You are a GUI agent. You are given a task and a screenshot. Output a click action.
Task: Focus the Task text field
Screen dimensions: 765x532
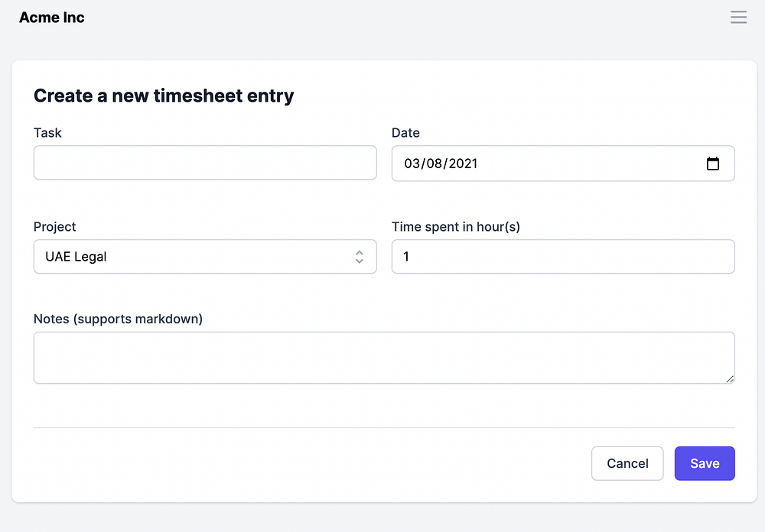[205, 163]
